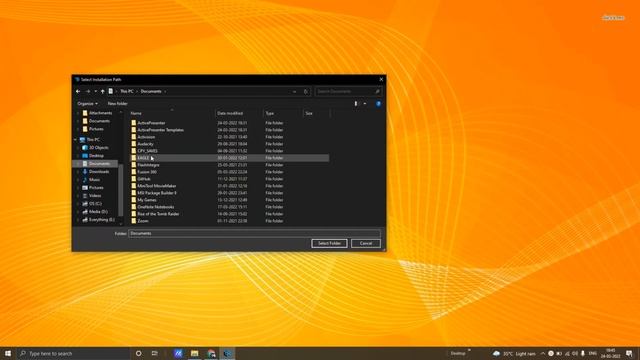Expand the OS (C:) tree node arrow

coord(78,204)
